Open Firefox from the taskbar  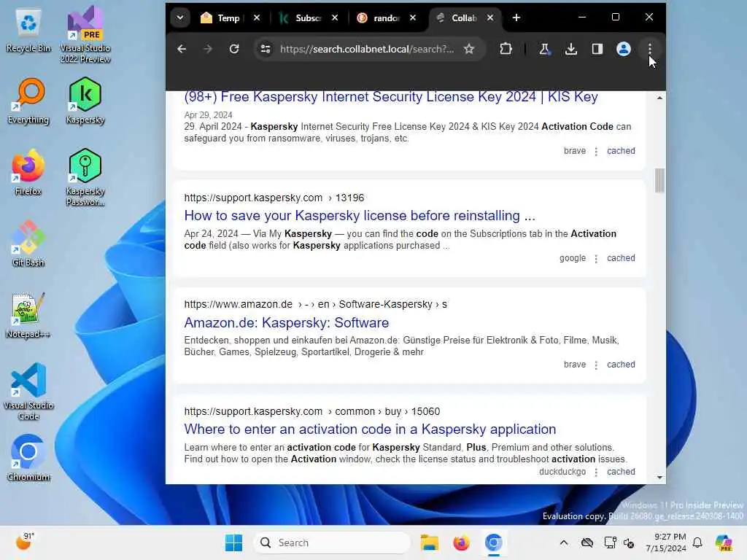coord(461,542)
